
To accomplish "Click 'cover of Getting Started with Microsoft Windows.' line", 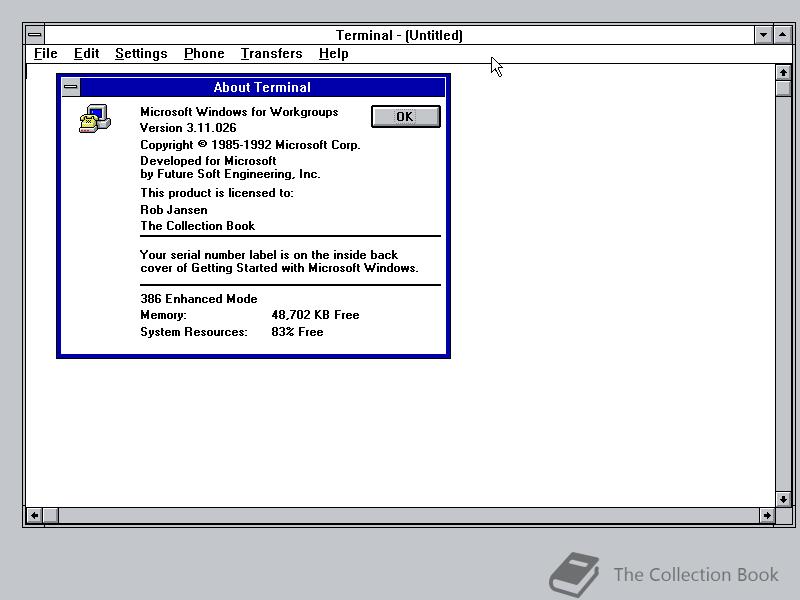I will [x=280, y=268].
